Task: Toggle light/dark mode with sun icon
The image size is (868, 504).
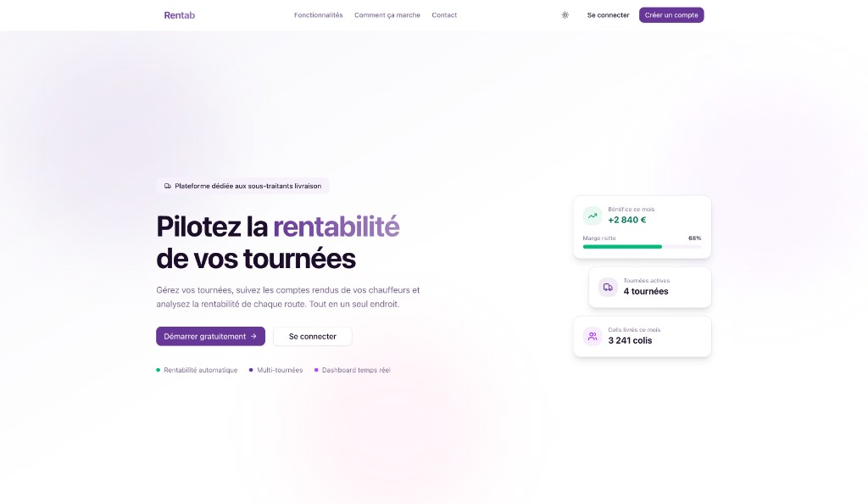Action: tap(565, 14)
